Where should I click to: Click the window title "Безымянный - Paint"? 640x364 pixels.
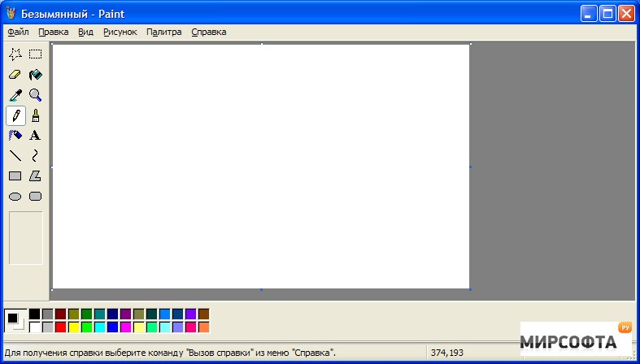(73, 14)
